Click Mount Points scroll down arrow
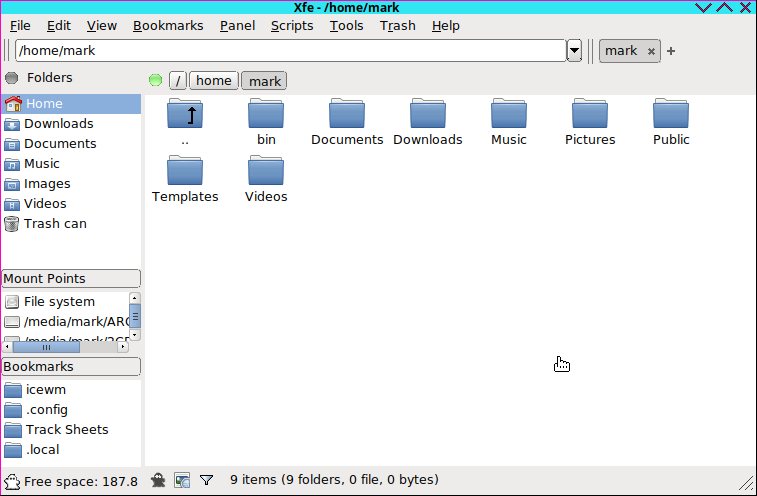 click(x=135, y=334)
